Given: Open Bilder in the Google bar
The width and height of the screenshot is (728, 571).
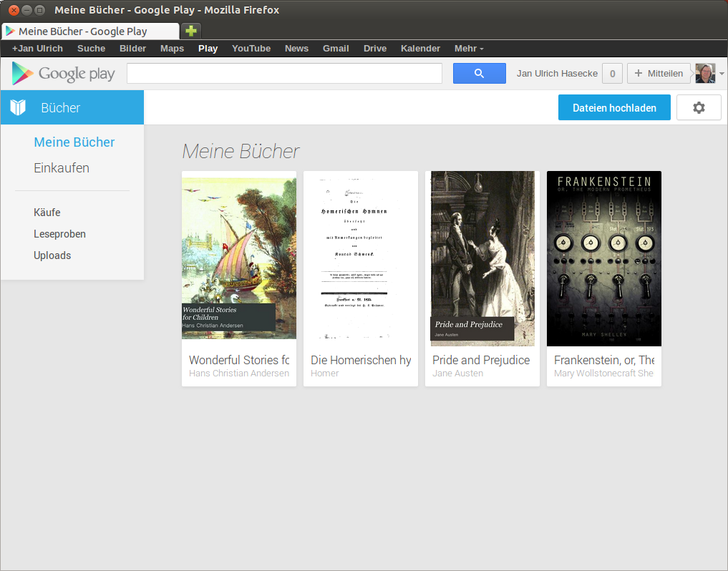Looking at the screenshot, I should click(132, 48).
